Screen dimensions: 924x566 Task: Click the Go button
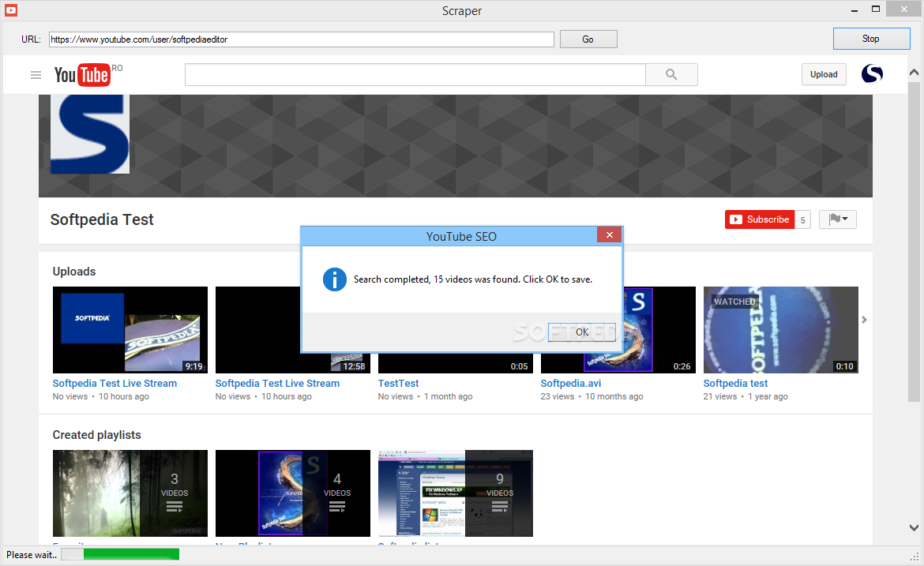pos(588,39)
